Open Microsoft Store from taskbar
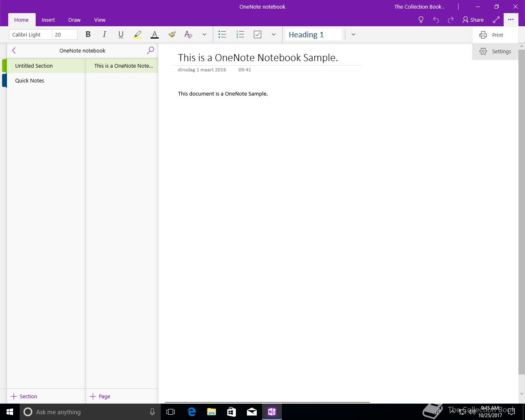 coord(232,412)
